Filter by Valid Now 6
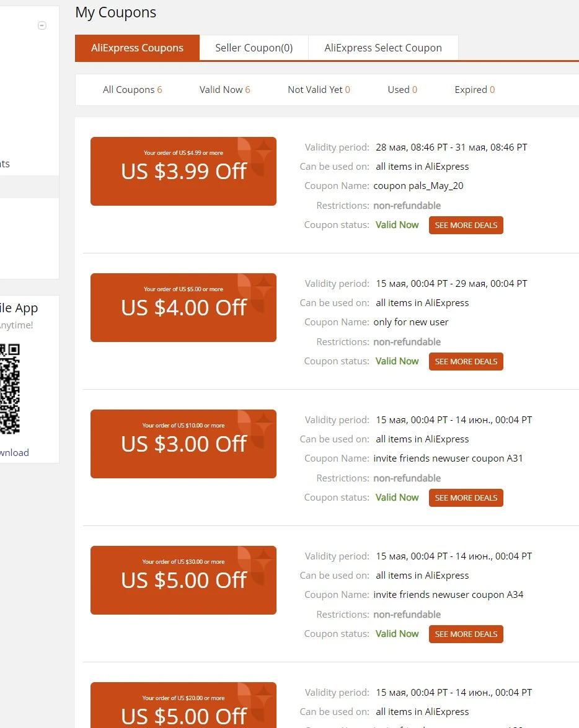Viewport: 579px width, 728px height. point(225,90)
